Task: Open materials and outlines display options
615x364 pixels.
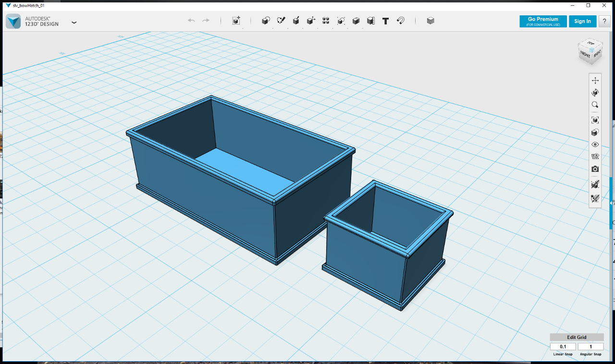Action: pos(595,132)
